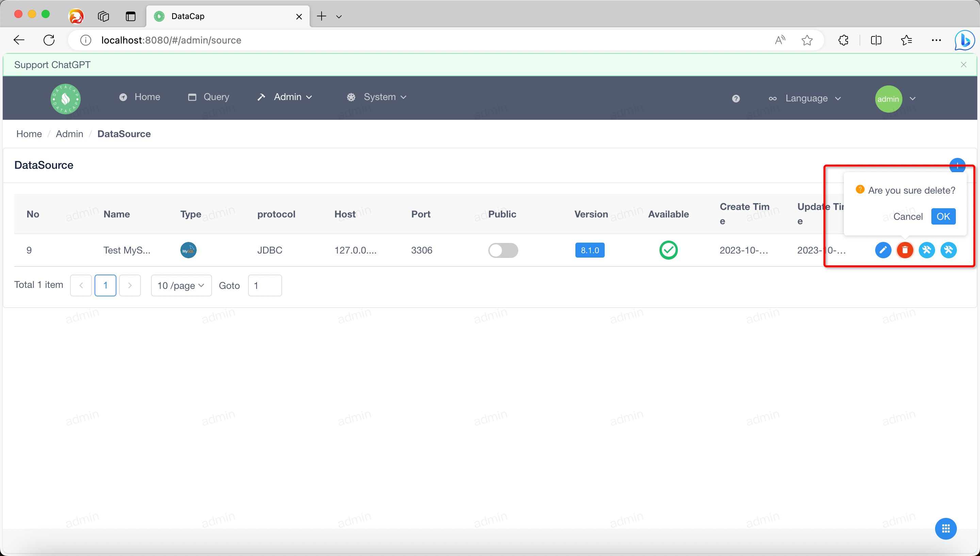The width and height of the screenshot is (980, 556).
Task: Click the JDBC protocol cell
Action: tap(269, 250)
